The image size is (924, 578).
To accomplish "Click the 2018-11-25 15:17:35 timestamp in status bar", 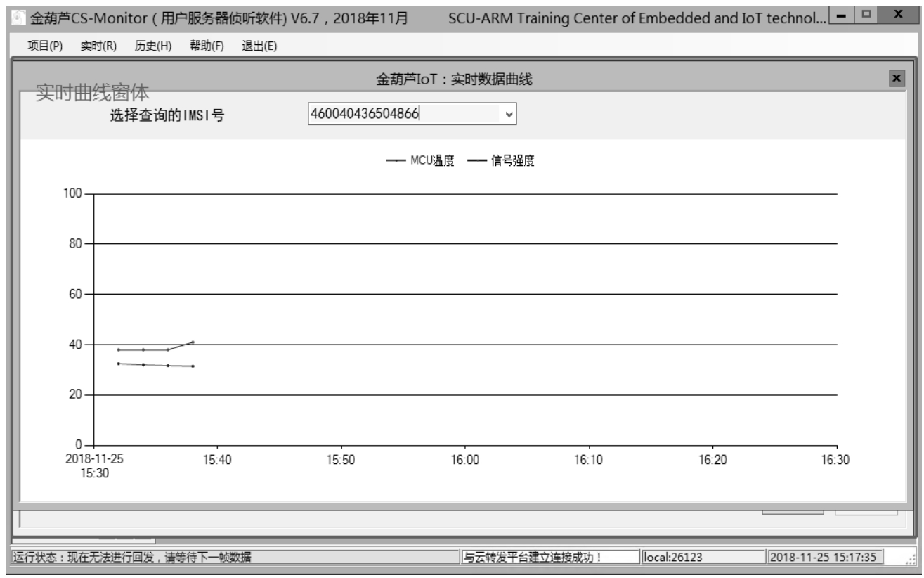I will (x=824, y=558).
